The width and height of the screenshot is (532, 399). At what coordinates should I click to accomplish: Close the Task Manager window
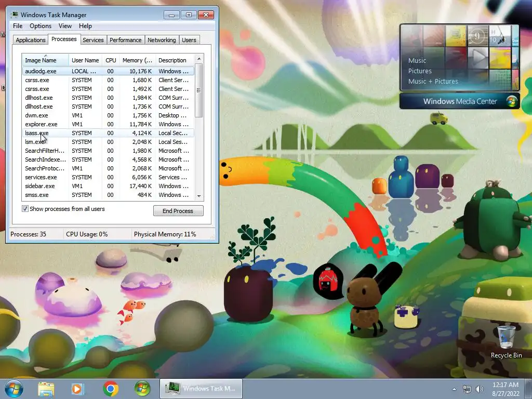point(206,15)
